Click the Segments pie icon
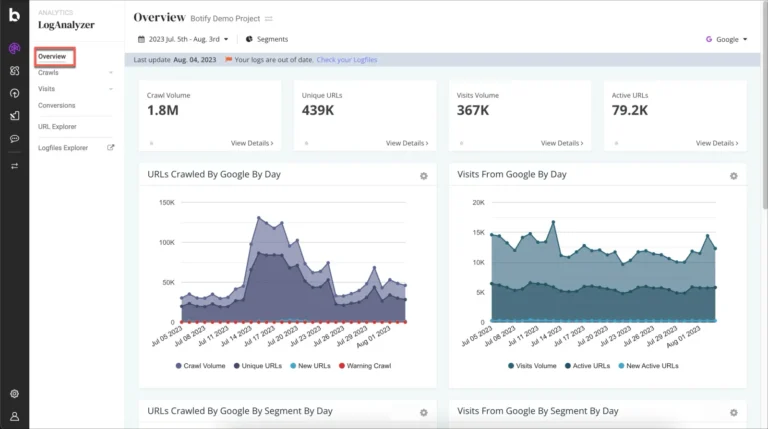This screenshot has width=768, height=429. point(249,39)
